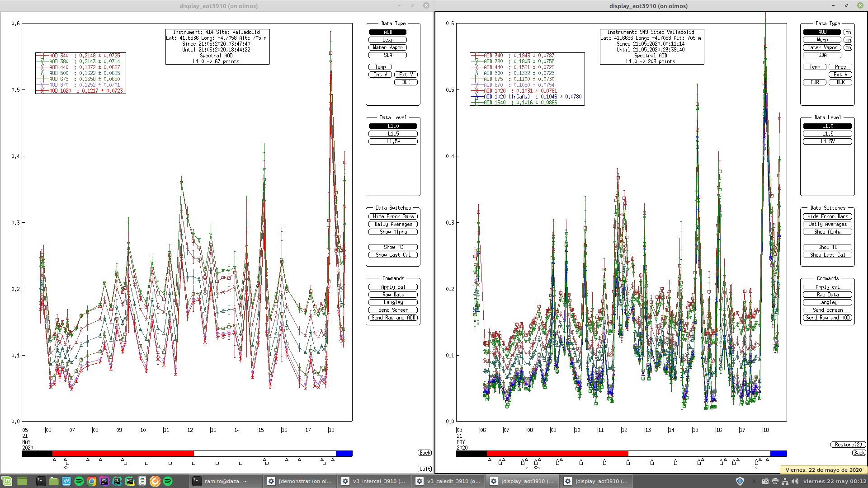Viewport: 868px width, 488px height.
Task: Click clock showing viernes 22 may 08:12
Action: pyautogui.click(x=835, y=481)
